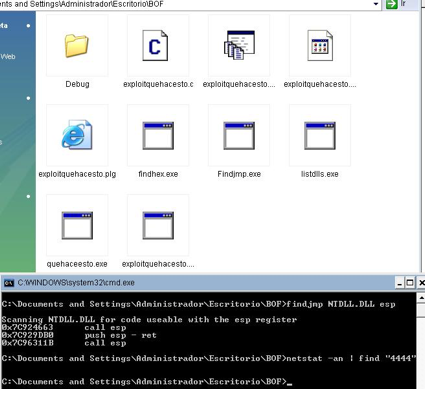Click the cmd.exe window title bar text

coord(76,283)
